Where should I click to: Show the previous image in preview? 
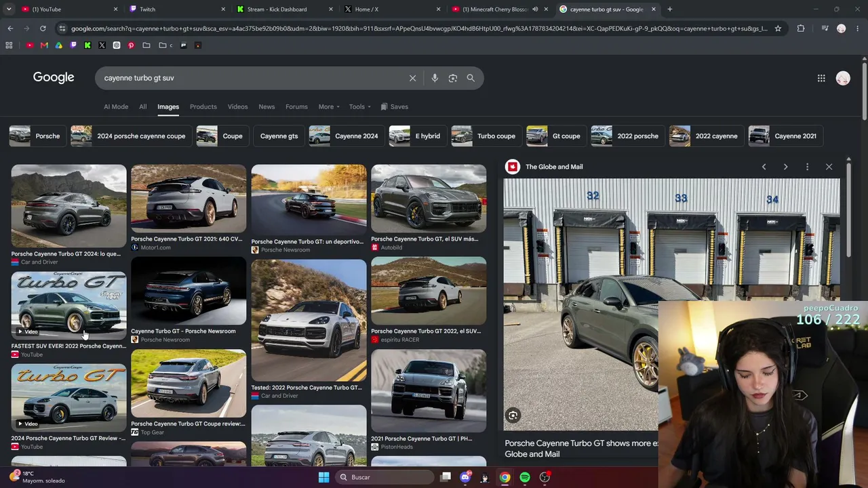click(764, 167)
